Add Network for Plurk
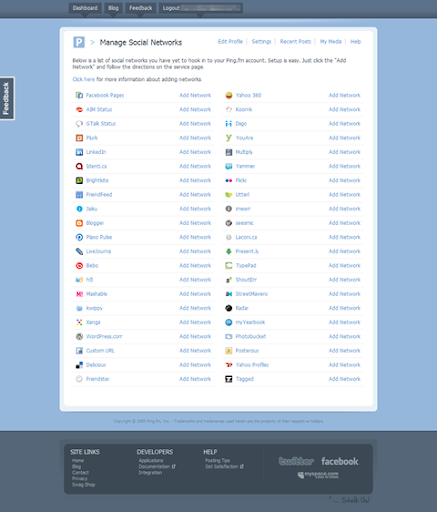The image size is (437, 512). pos(195,138)
